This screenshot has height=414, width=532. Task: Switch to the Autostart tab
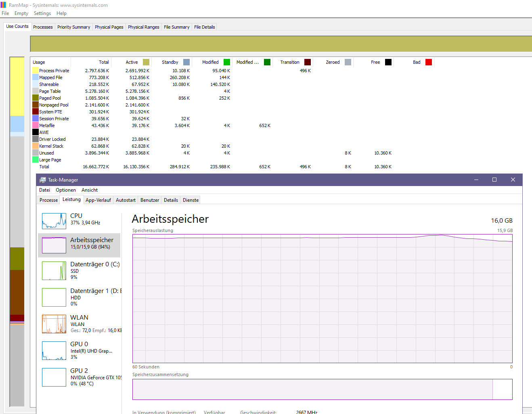coord(126,200)
